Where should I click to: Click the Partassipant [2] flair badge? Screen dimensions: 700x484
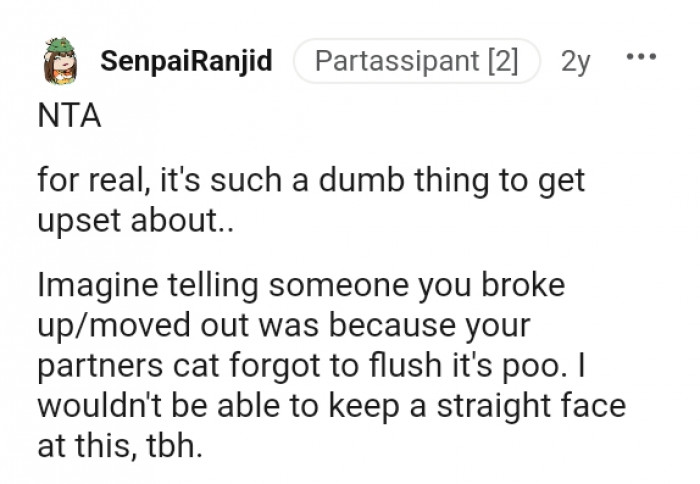[417, 61]
